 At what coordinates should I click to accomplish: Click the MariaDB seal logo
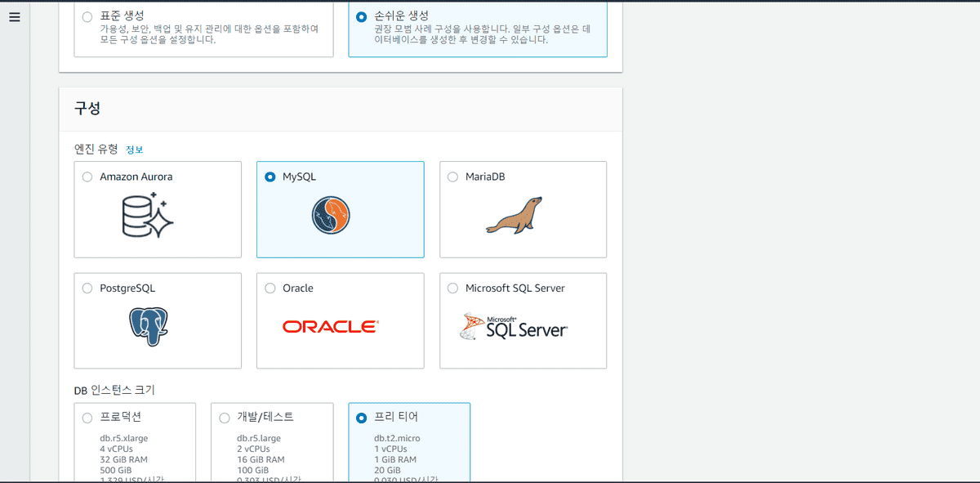(x=514, y=215)
